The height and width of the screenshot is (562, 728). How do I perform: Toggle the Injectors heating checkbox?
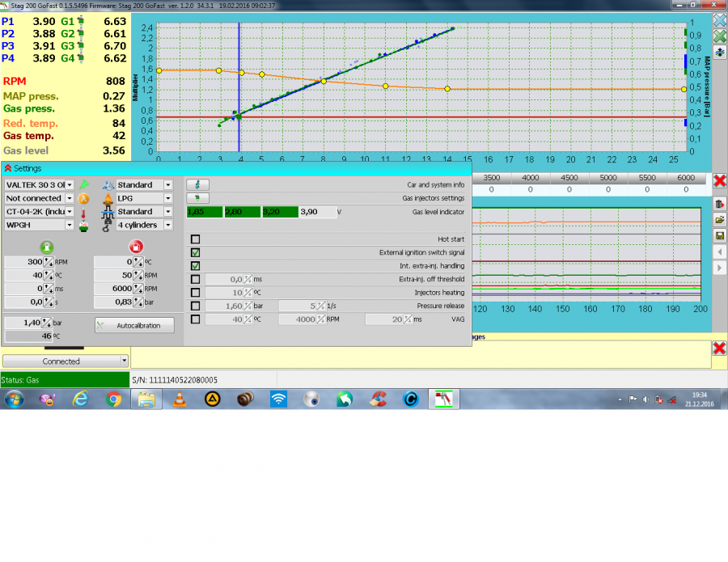click(195, 292)
